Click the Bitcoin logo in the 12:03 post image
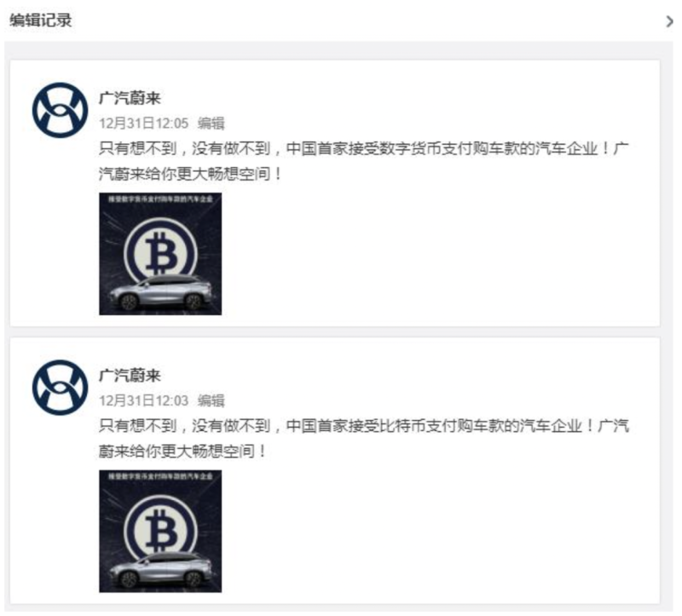 click(161, 528)
